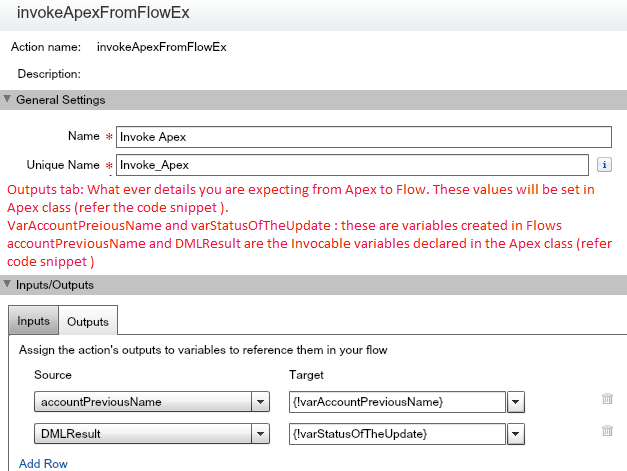Click the Source column header
The height and width of the screenshot is (471, 627).
click(x=53, y=375)
